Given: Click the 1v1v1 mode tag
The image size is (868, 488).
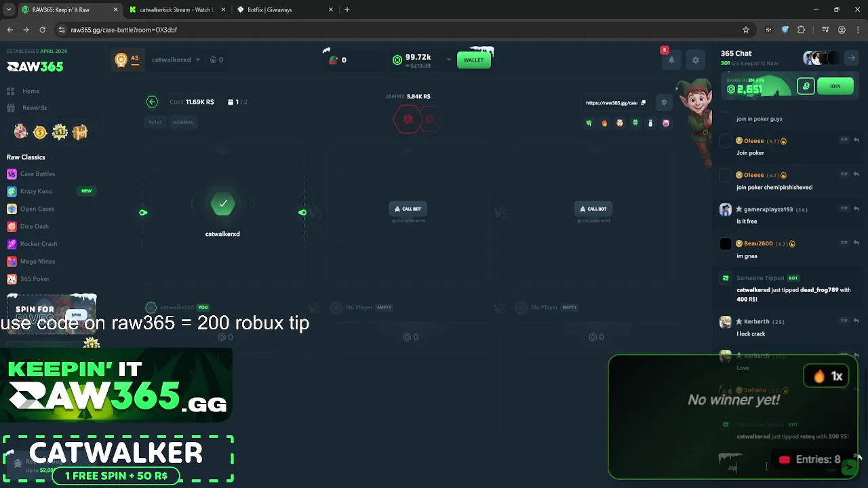Looking at the screenshot, I should (x=155, y=122).
